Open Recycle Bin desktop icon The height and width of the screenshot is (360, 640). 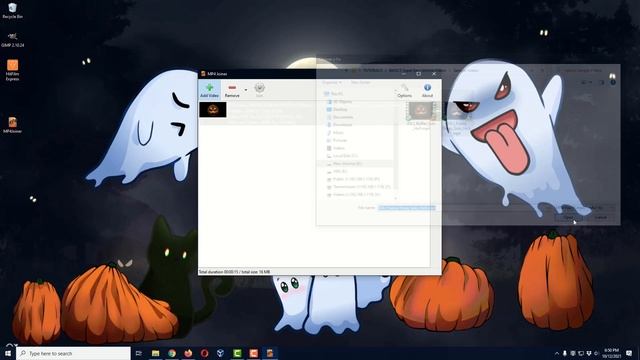tap(12, 11)
